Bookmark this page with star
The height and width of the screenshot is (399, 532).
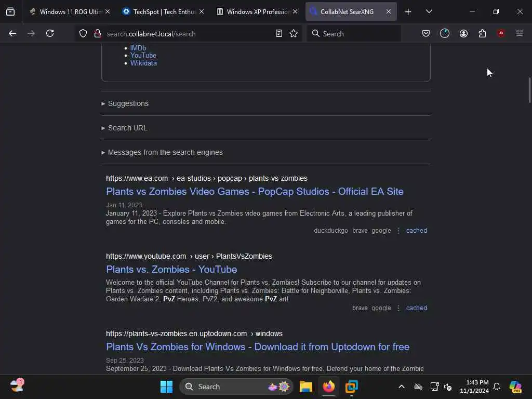pyautogui.click(x=294, y=33)
